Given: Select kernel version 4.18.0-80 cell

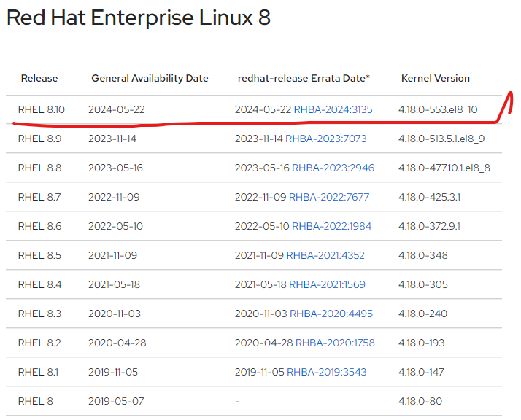Looking at the screenshot, I should pos(420,402).
